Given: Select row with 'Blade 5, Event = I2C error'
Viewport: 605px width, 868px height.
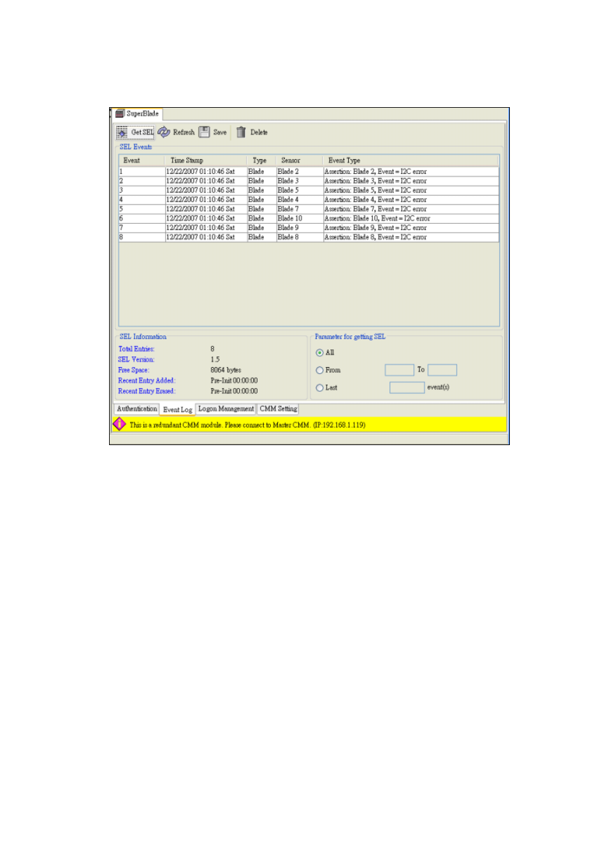Looking at the screenshot, I should [309, 190].
